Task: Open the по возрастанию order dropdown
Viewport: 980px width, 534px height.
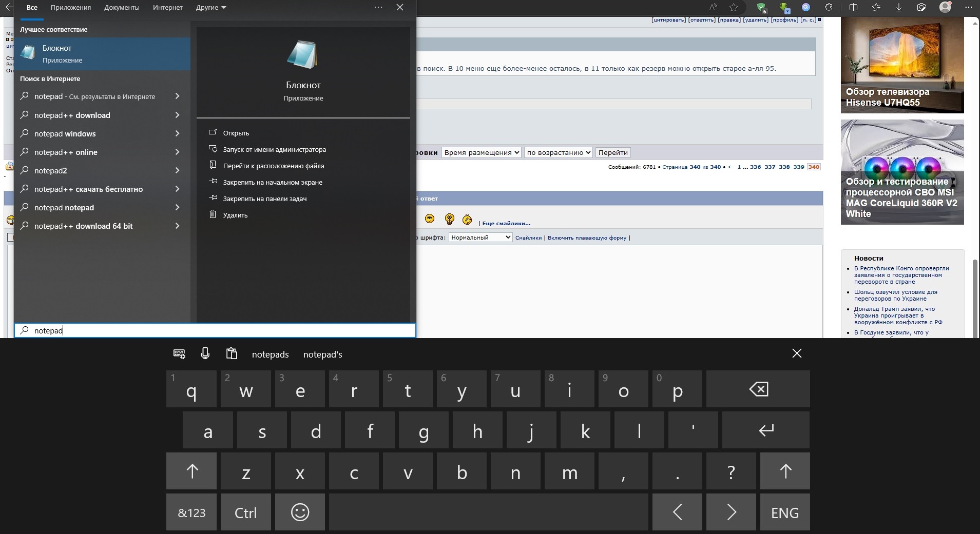Action: point(558,152)
